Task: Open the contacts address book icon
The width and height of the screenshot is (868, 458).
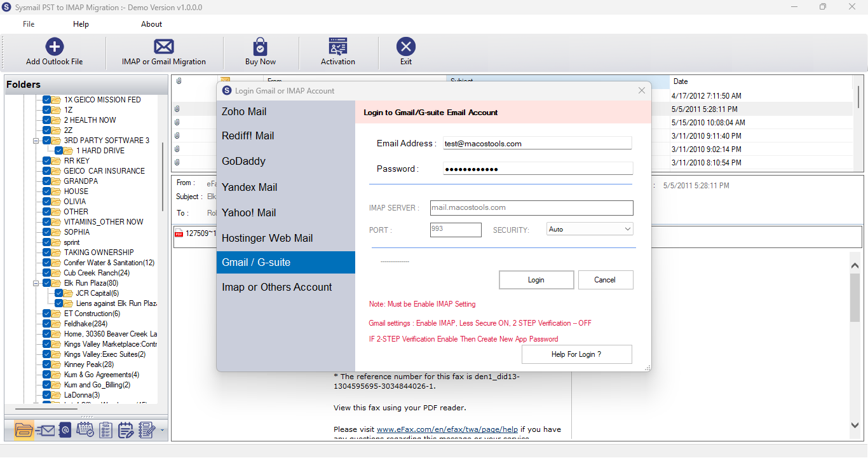Action: click(x=65, y=430)
